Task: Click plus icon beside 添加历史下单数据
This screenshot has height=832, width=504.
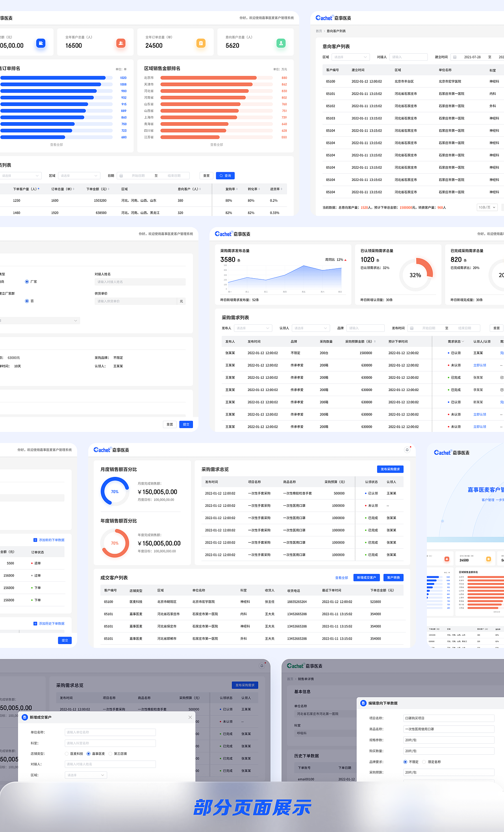Action: [35, 624]
